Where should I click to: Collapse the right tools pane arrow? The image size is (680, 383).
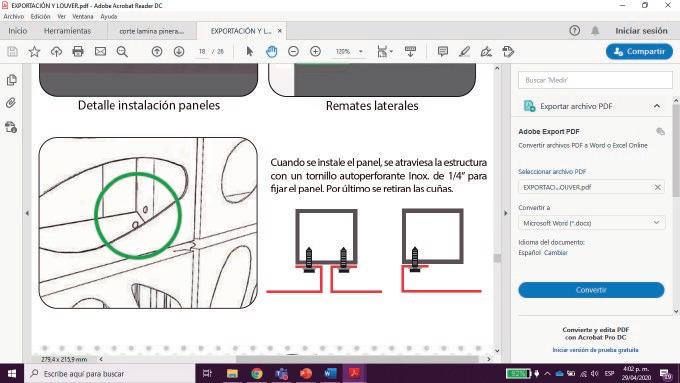pos(505,213)
